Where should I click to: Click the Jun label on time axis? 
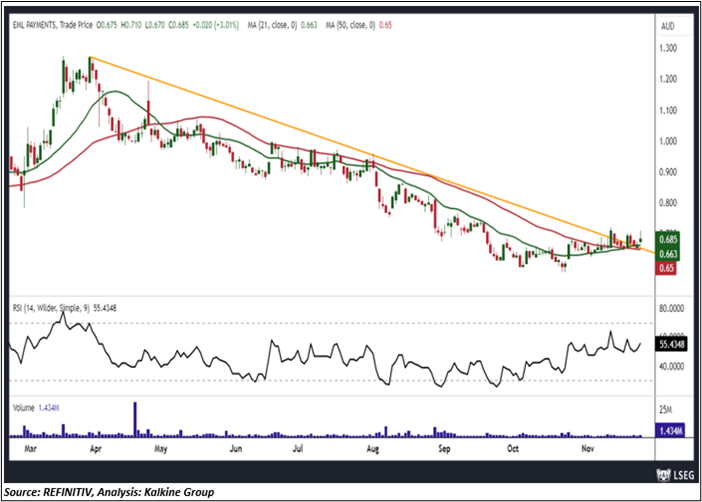[236, 449]
